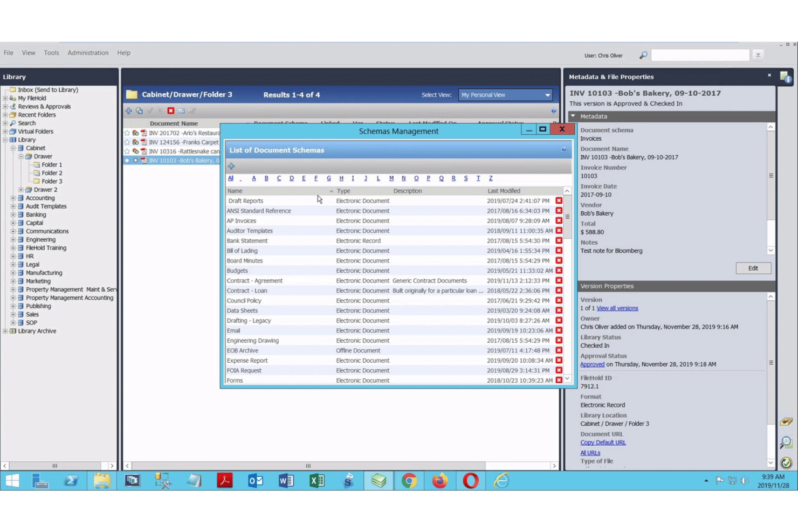Image resolution: width=798 pixels, height=532 pixels.
Task: Toggle favorite star for INV 10316 document
Action: coord(127,151)
